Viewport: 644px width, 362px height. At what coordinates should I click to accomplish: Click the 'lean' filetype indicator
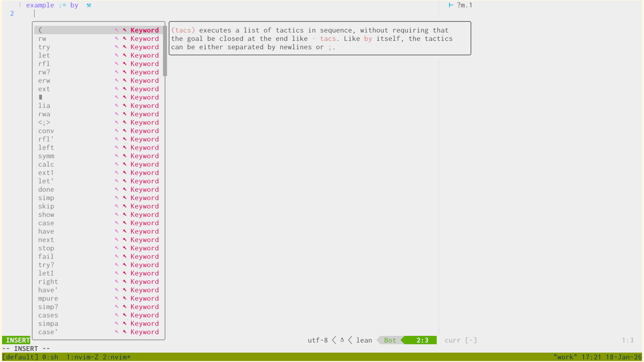point(364,340)
